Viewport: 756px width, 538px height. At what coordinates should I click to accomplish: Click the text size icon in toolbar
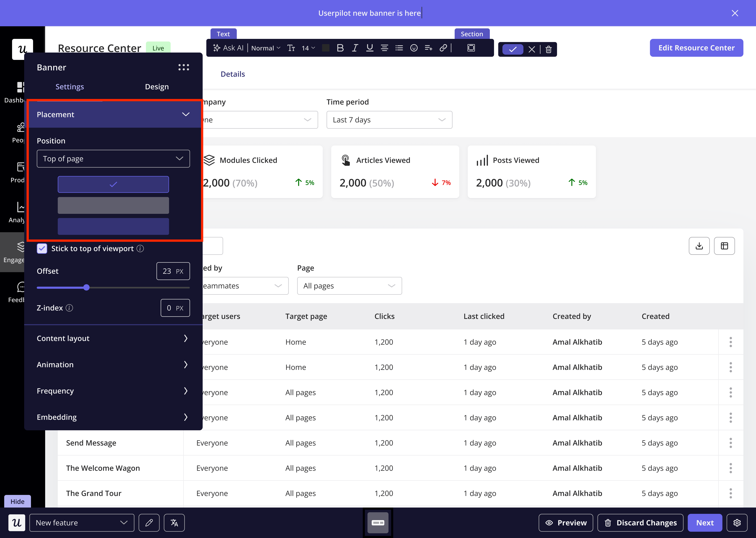click(291, 48)
